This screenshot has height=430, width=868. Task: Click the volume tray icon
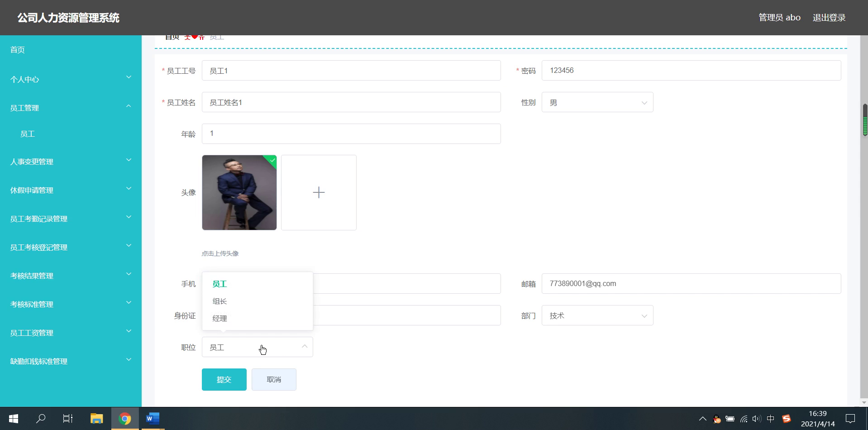tap(757, 419)
